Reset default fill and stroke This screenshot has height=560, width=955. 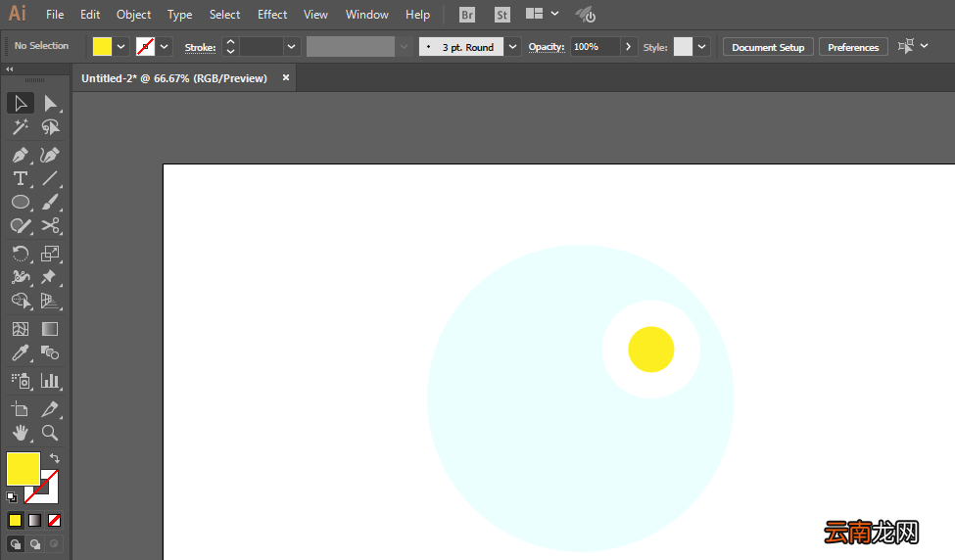tap(12, 496)
